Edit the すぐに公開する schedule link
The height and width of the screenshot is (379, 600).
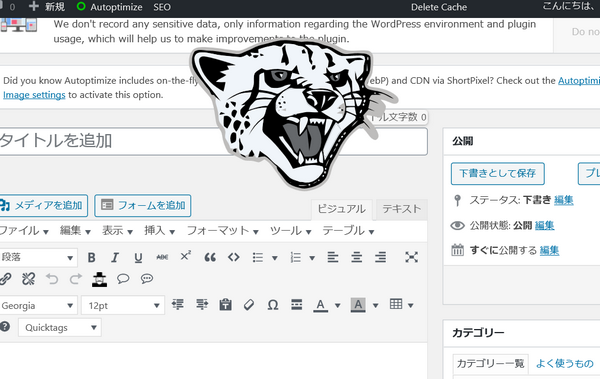[549, 251]
